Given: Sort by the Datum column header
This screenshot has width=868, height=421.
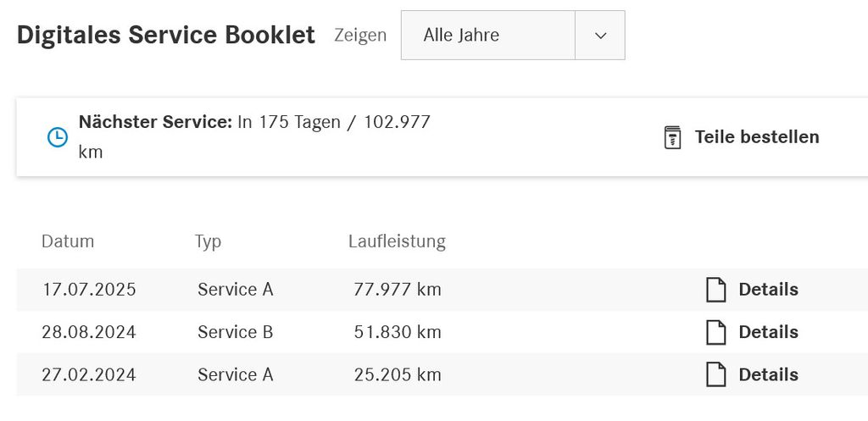Looking at the screenshot, I should [68, 241].
